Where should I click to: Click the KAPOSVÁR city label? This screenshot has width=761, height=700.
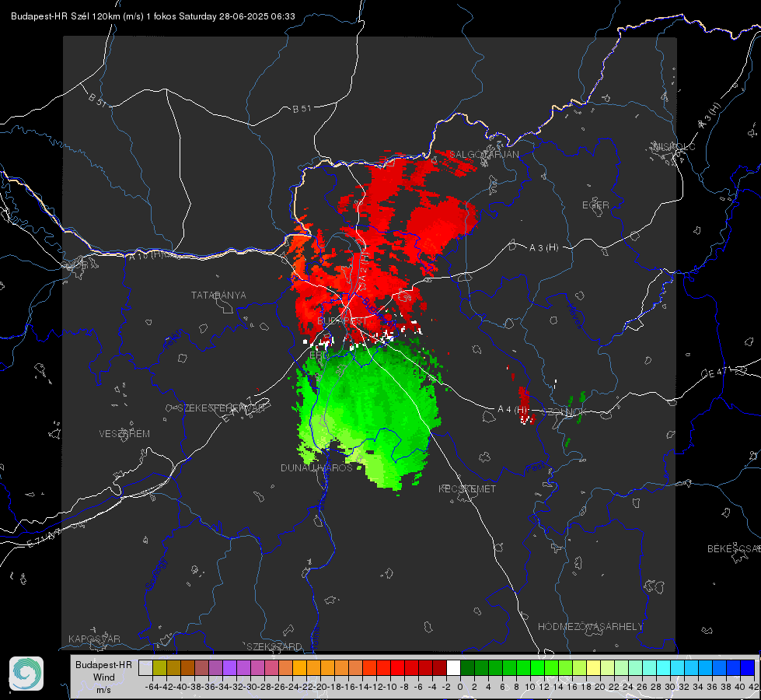click(x=94, y=639)
